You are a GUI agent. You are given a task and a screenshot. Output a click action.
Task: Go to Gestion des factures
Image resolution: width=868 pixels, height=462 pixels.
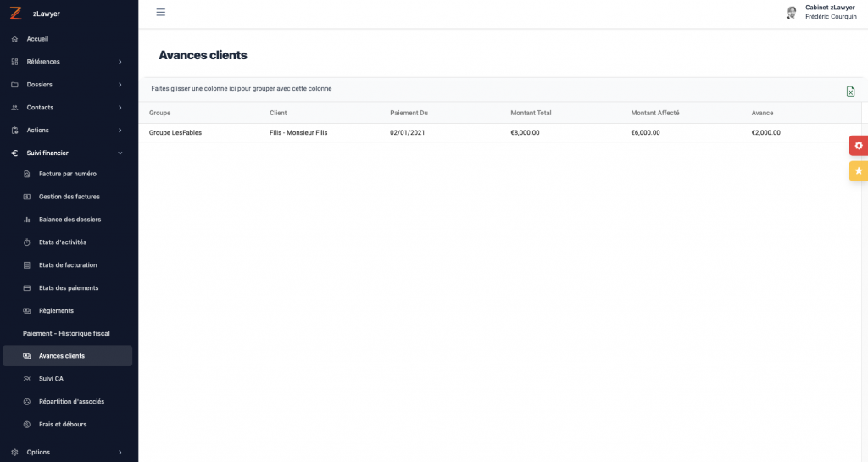click(x=69, y=197)
